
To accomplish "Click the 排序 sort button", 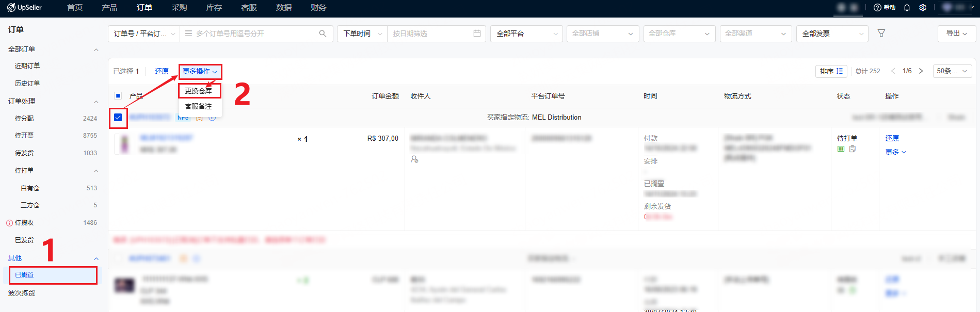I will 831,71.
